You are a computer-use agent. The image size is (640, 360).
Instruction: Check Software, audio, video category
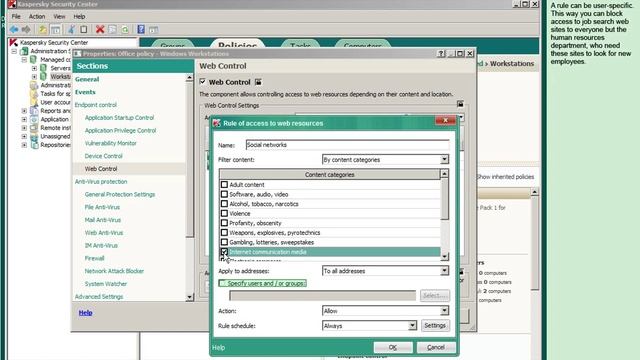click(x=224, y=194)
